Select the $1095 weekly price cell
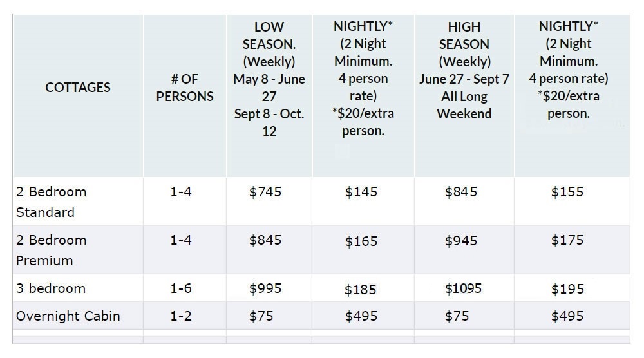 pyautogui.click(x=463, y=288)
